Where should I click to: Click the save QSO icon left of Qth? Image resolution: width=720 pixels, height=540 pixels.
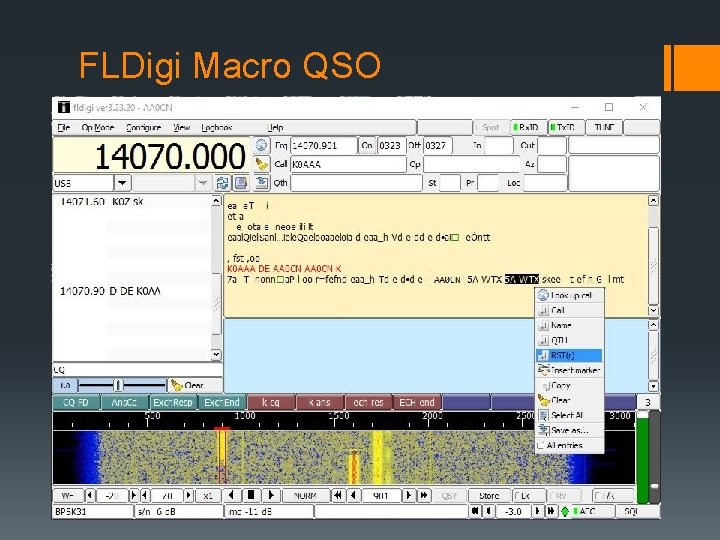(x=261, y=183)
